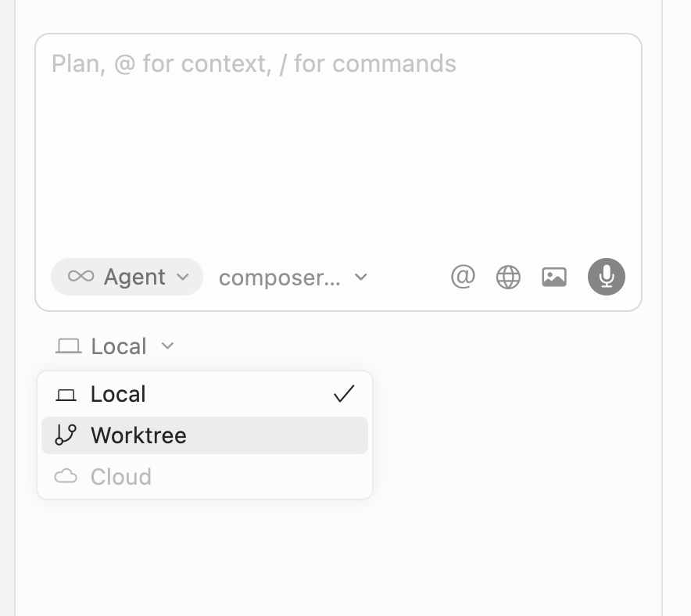The height and width of the screenshot is (616, 691).
Task: Click the laptop icon in Local menu row
Action: [66, 395]
